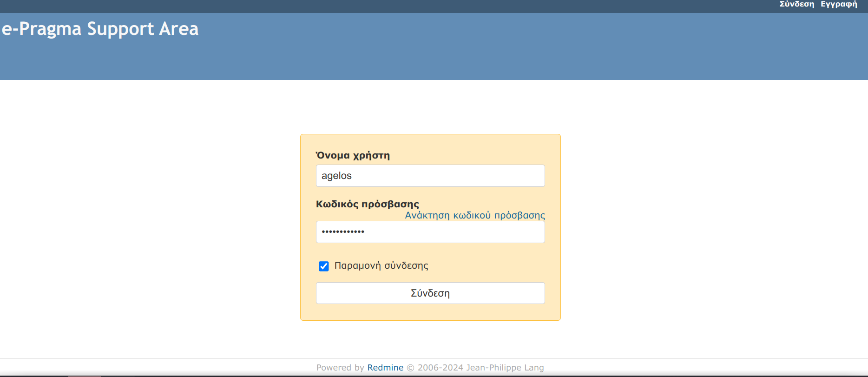Uncheck the Παραμονή σύνδεσης checkbox

click(324, 266)
